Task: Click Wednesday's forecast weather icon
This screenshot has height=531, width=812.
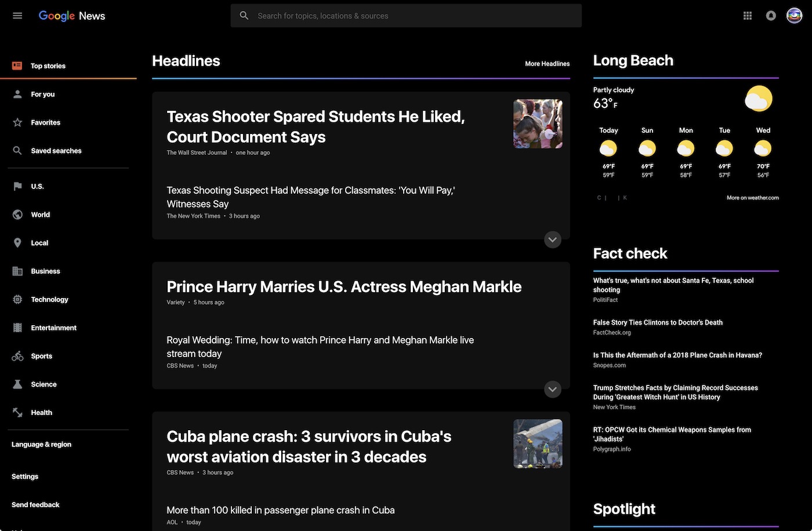Action: point(763,149)
